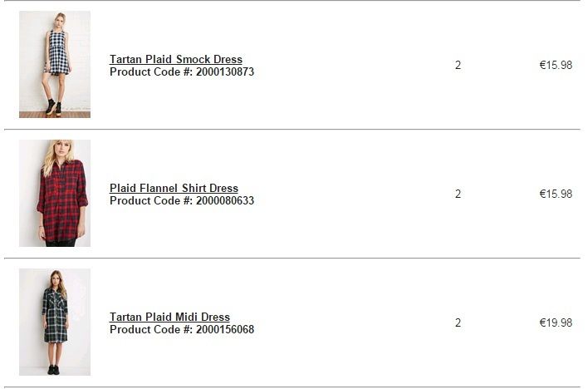Click the quantity of the Smock Dress
The height and width of the screenshot is (389, 588).
click(458, 66)
